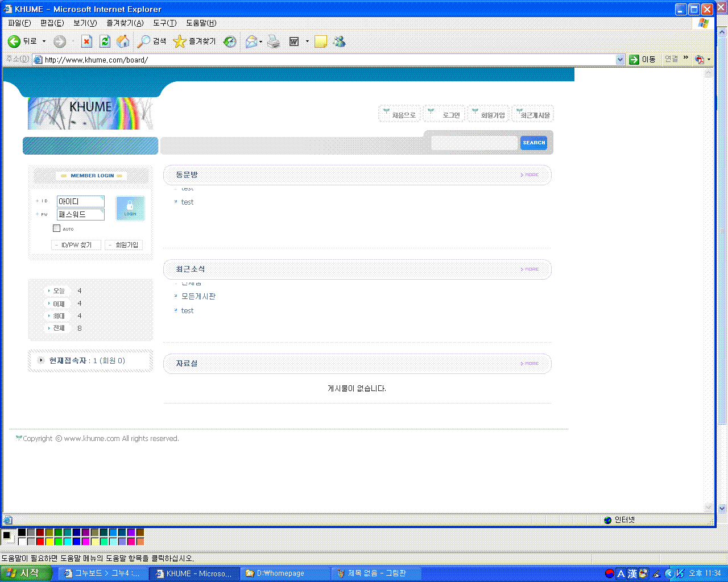Open the 모든게시판 post link
The width and height of the screenshot is (728, 582).
coord(198,296)
